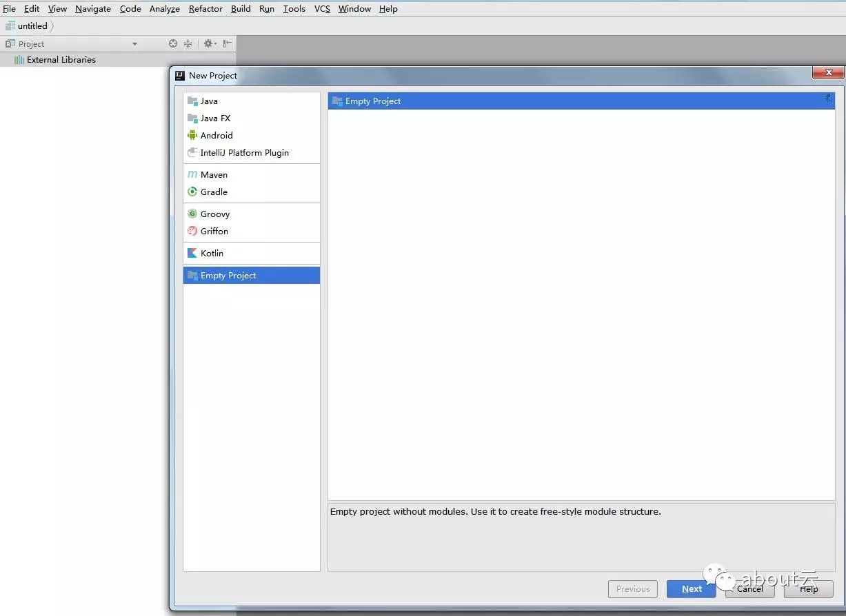
Task: Click the 'Griffon' list label
Action: pos(214,232)
